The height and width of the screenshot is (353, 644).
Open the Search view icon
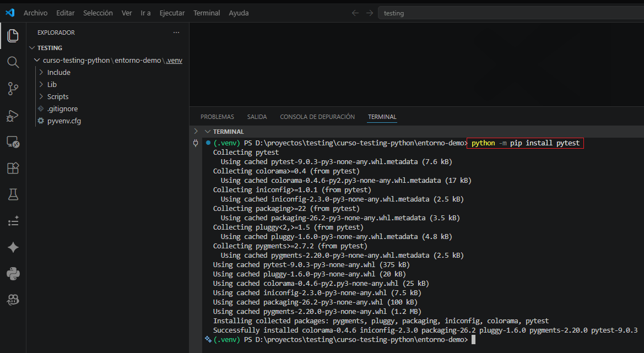13,62
